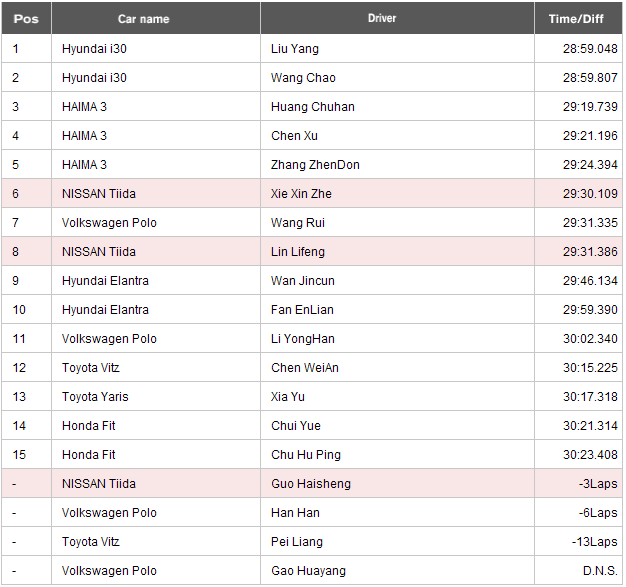Click the time 29:46.134
This screenshot has width=626, height=587.
[x=590, y=281]
